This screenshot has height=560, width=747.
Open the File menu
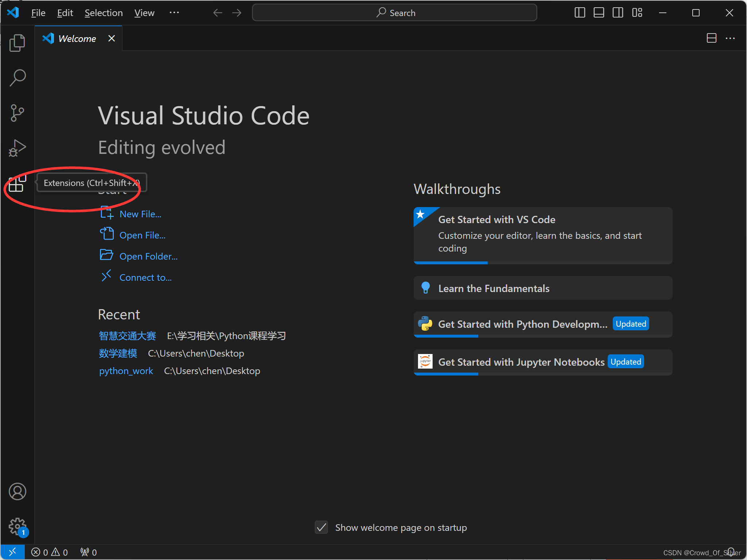point(38,13)
